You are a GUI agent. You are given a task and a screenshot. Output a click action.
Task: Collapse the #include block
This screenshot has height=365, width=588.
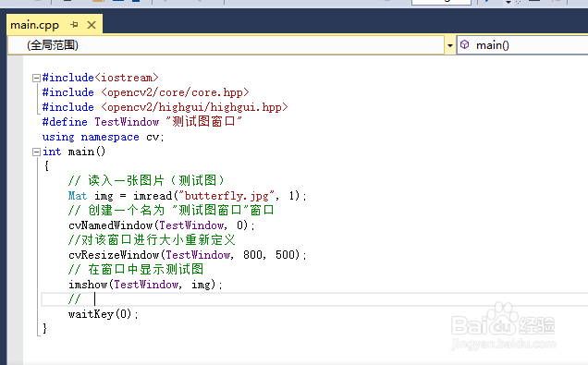tap(36, 78)
